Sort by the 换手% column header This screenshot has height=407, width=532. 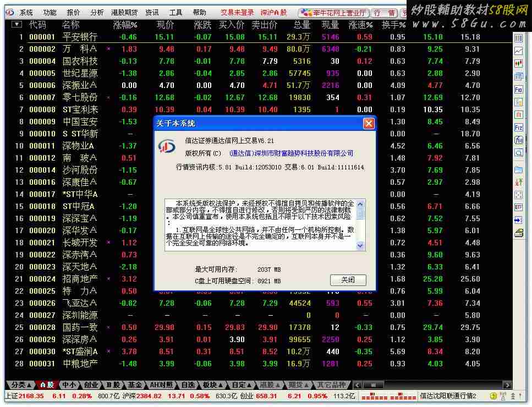(x=393, y=25)
